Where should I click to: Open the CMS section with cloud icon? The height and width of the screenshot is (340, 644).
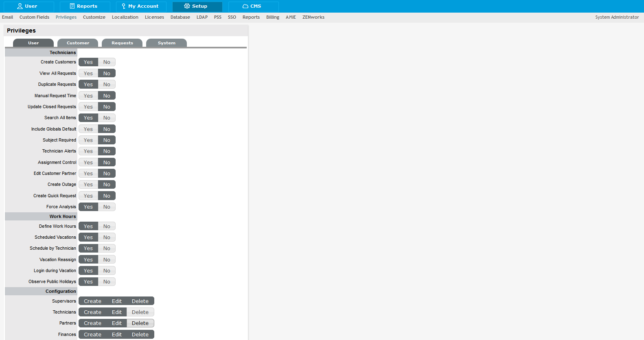pos(253,7)
